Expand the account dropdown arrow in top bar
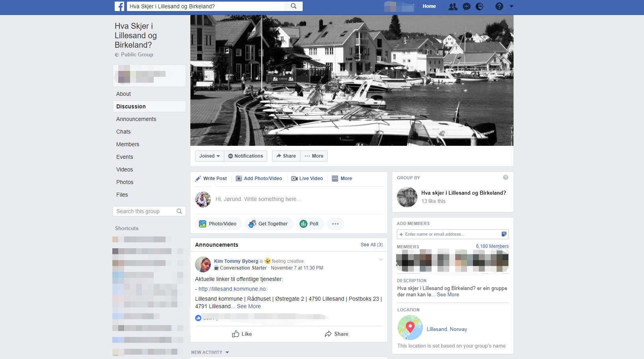The width and height of the screenshot is (644, 359). tap(512, 6)
